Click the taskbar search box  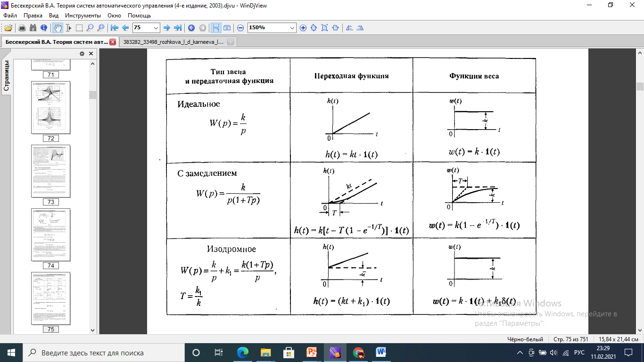click(x=104, y=353)
